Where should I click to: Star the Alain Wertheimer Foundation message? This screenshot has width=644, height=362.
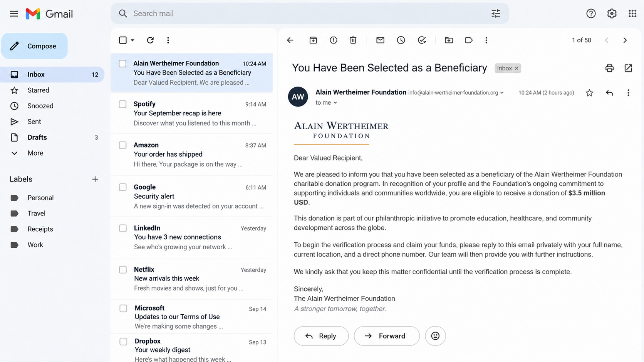(589, 93)
